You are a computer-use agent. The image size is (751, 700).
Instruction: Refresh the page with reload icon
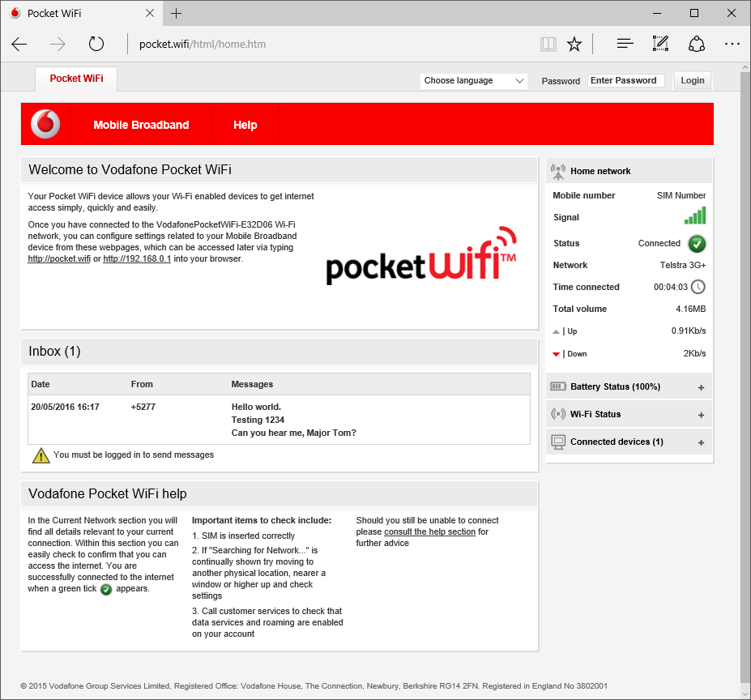(96, 44)
